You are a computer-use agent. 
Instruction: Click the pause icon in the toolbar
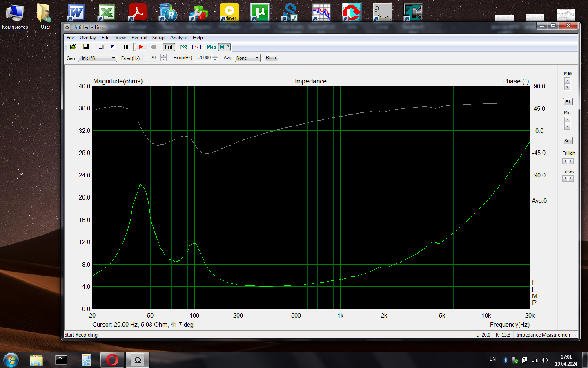click(126, 47)
